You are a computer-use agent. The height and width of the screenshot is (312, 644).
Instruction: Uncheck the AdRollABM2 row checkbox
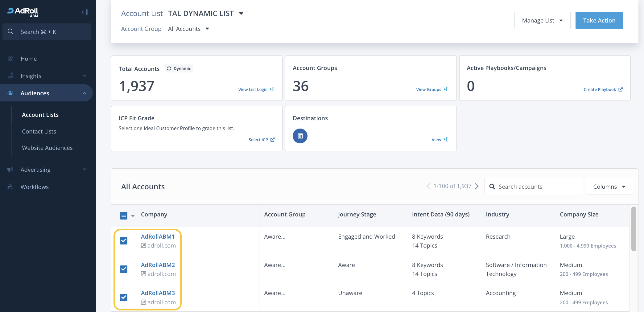click(124, 269)
